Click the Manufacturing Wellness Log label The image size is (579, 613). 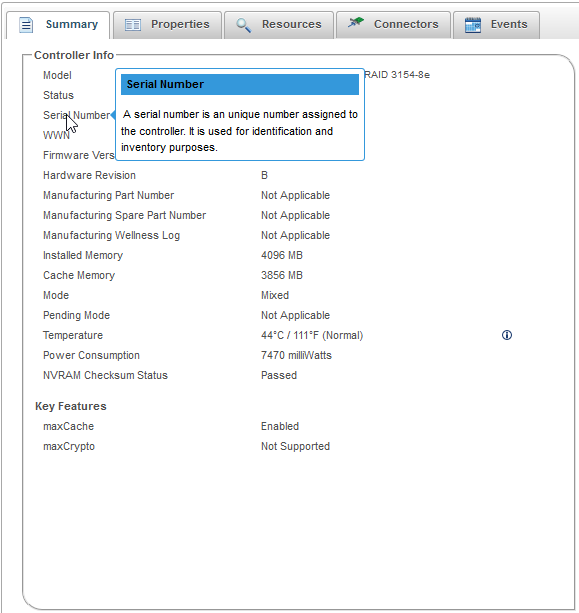point(111,235)
